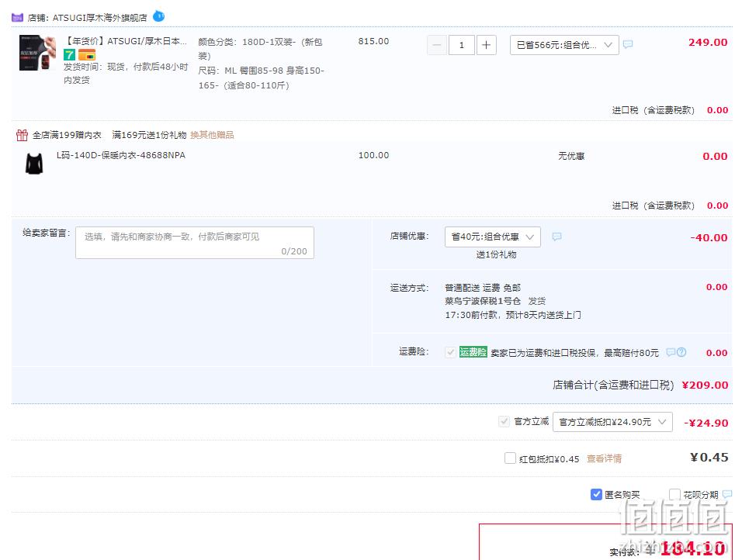Click the -¥24.90 official reduction amount
735x560 pixels.
(x=706, y=423)
